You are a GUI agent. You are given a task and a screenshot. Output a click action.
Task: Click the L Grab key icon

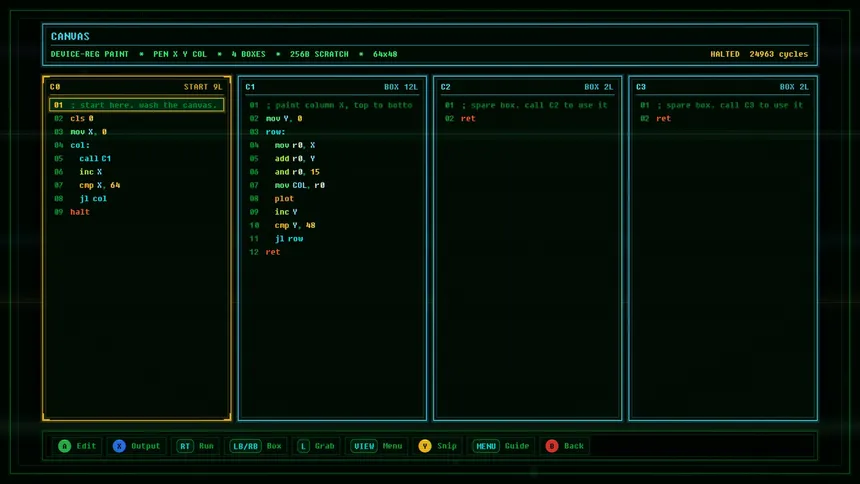(x=303, y=446)
